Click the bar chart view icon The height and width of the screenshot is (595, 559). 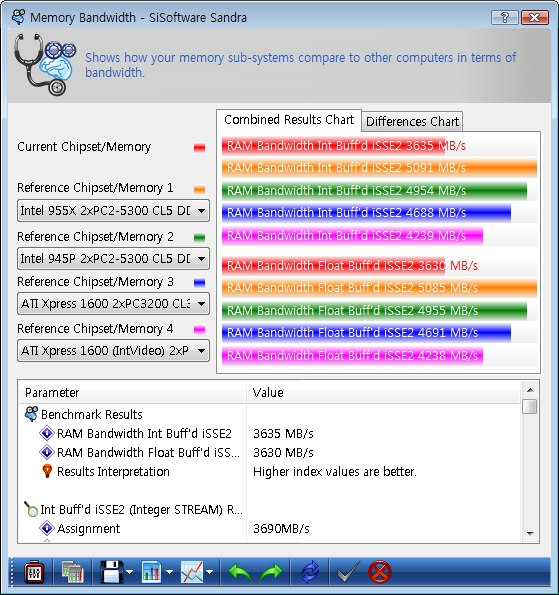click(x=151, y=572)
